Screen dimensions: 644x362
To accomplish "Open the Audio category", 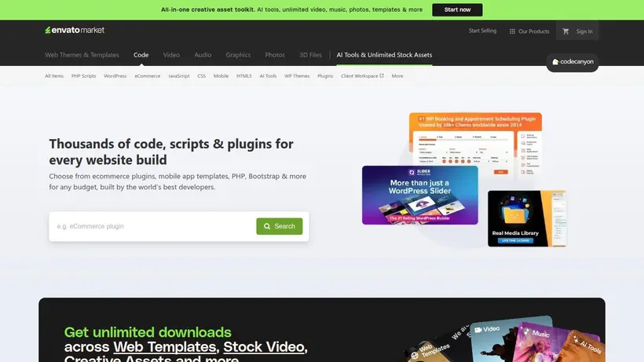I will (x=203, y=55).
